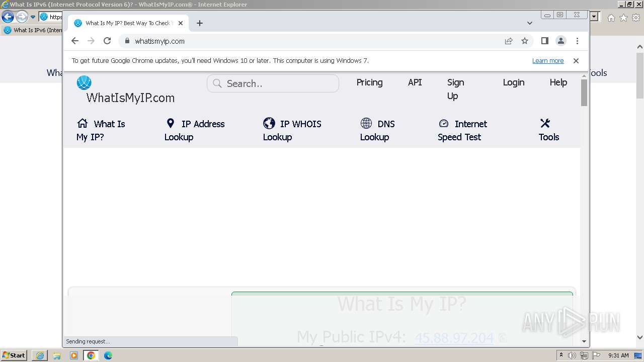
Task: Open a new Chrome tab with the plus button
Action: [200, 23]
